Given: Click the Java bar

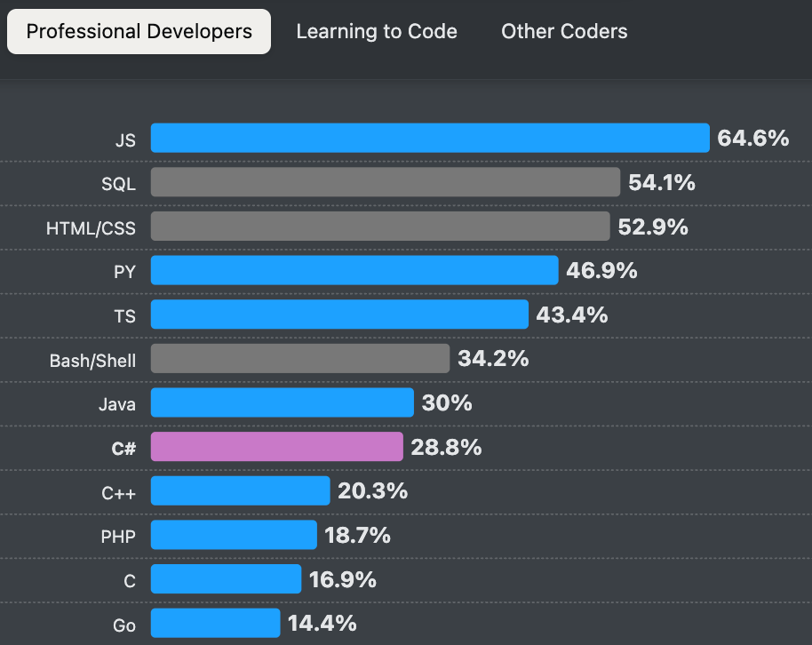Looking at the screenshot, I should [280, 402].
